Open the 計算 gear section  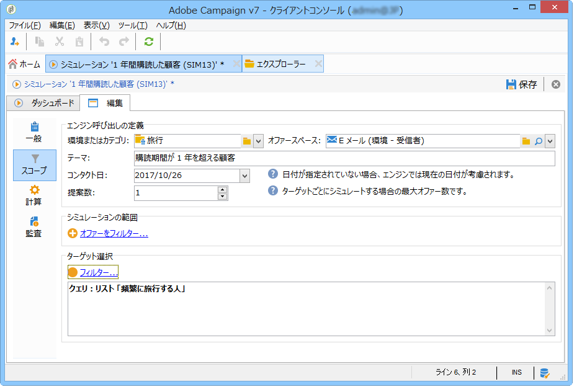(34, 196)
